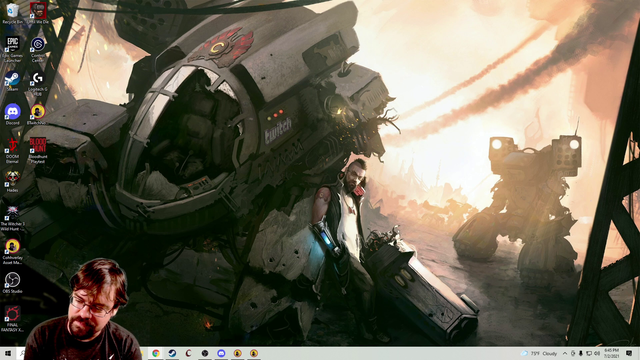Open Google Chrome from the taskbar

(x=156, y=353)
